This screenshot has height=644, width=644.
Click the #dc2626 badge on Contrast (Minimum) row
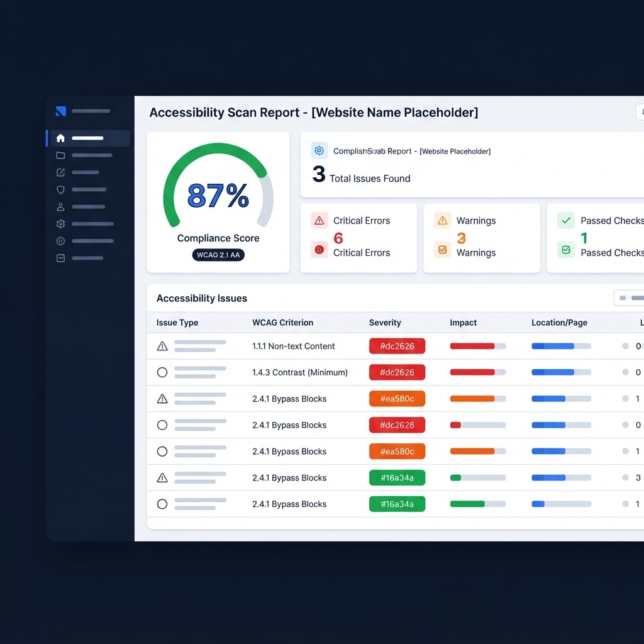(397, 372)
